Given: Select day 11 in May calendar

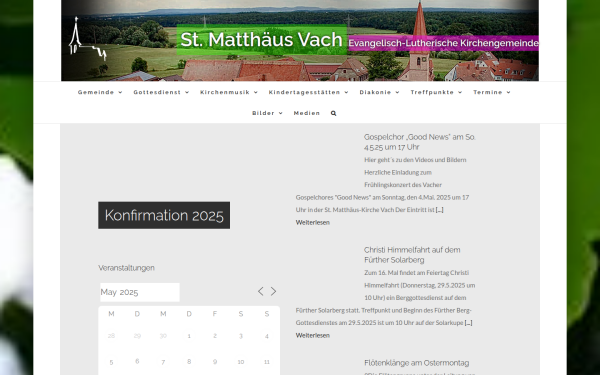Looking at the screenshot, I should click(267, 362).
